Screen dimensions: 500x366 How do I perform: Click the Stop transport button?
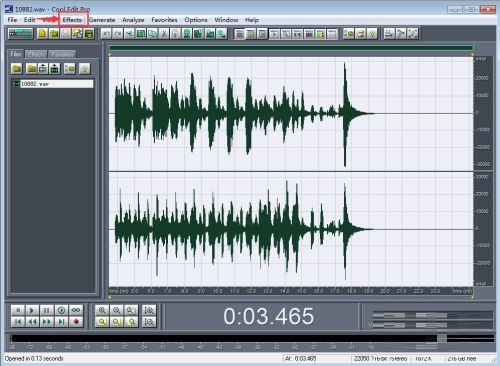tap(18, 310)
